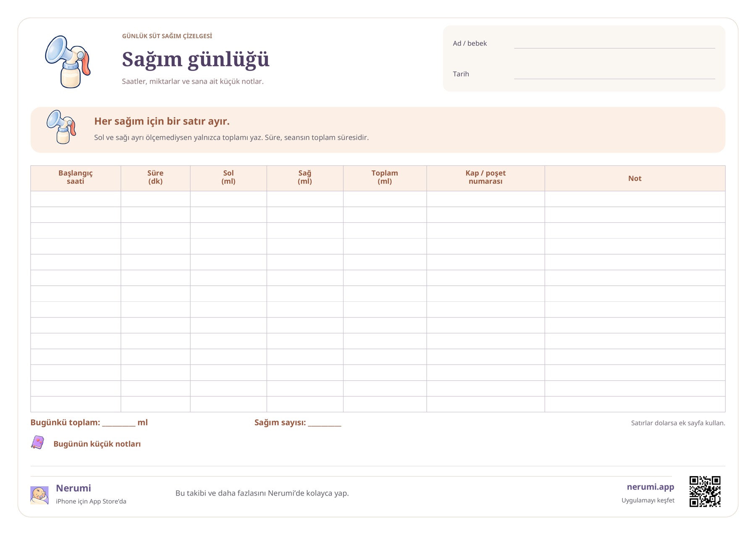Click the large breast pump illustration

[x=68, y=61]
